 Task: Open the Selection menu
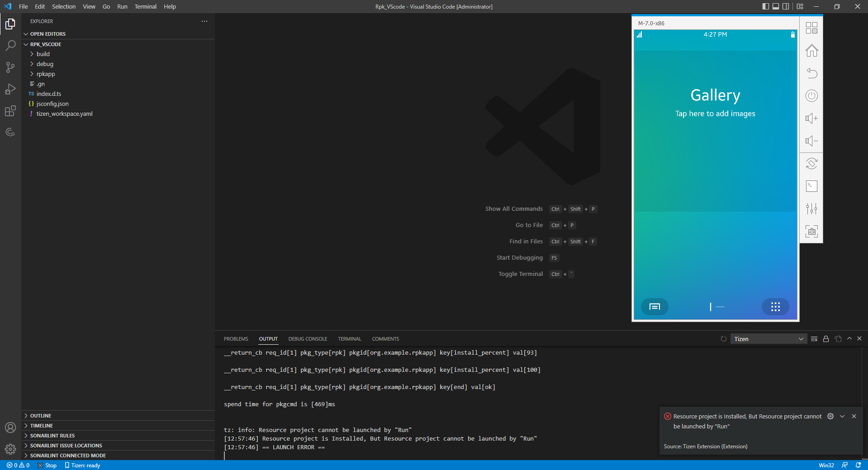[63, 6]
